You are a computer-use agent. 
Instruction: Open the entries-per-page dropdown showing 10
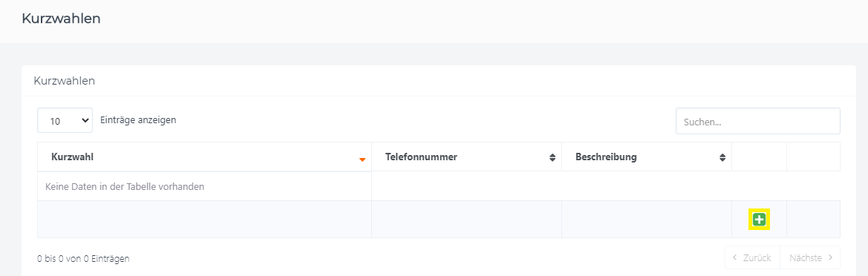point(65,120)
